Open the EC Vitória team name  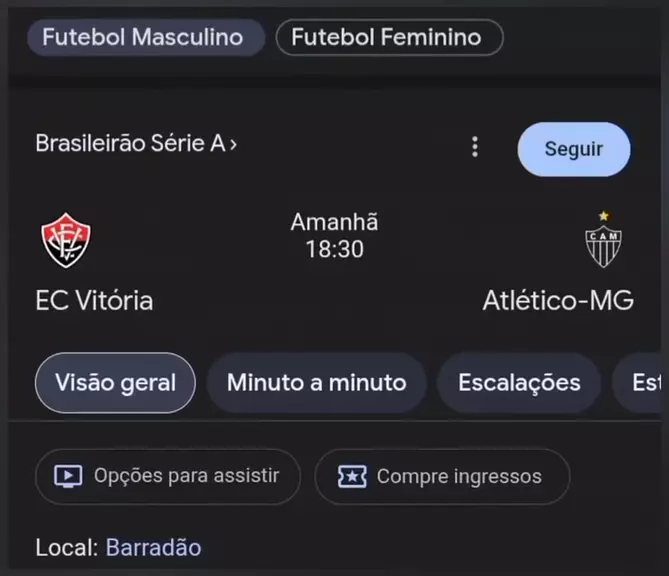[x=95, y=300]
